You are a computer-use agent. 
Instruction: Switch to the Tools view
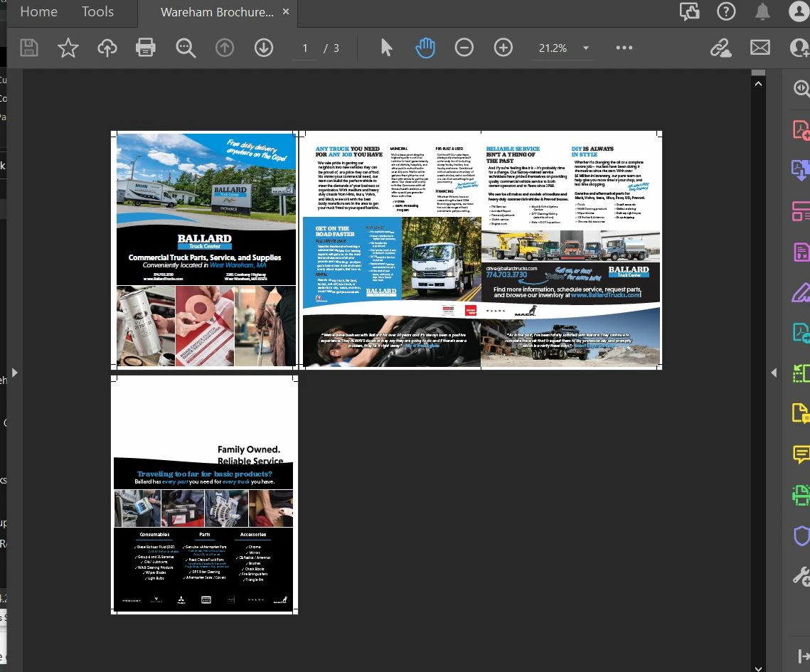click(x=97, y=11)
